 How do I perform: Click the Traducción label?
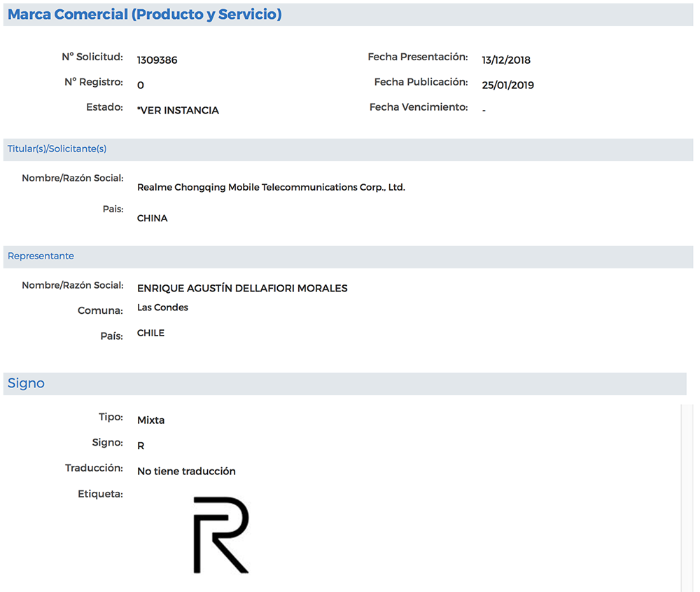94,468
